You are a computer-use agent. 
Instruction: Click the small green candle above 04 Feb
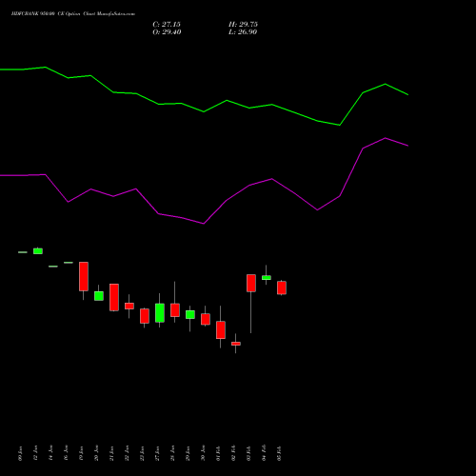(x=267, y=278)
